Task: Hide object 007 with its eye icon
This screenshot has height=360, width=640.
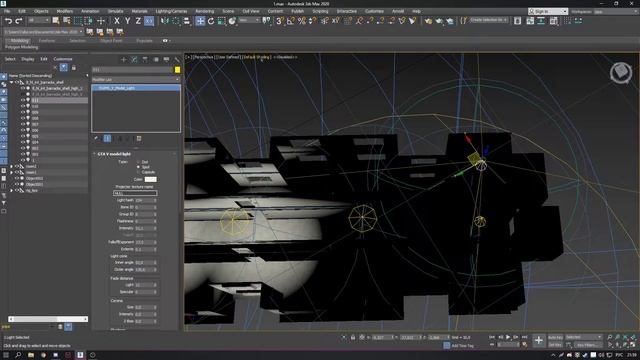Action: [23, 124]
